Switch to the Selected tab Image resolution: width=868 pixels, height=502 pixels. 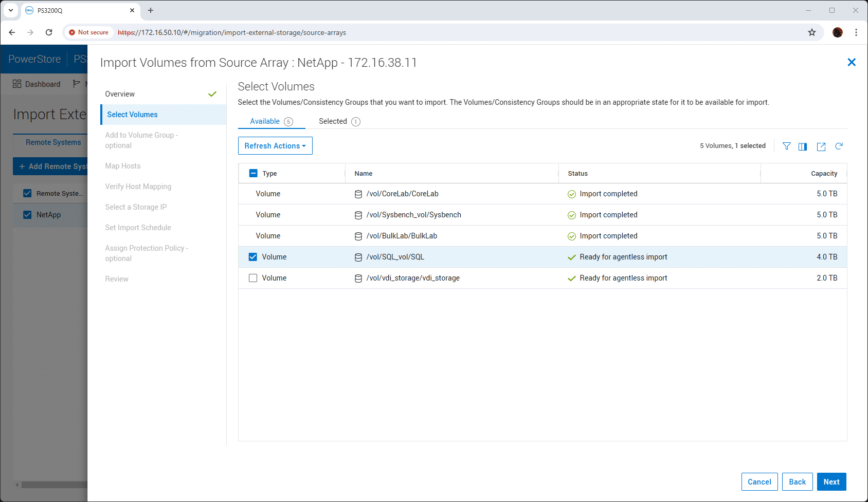tap(339, 121)
